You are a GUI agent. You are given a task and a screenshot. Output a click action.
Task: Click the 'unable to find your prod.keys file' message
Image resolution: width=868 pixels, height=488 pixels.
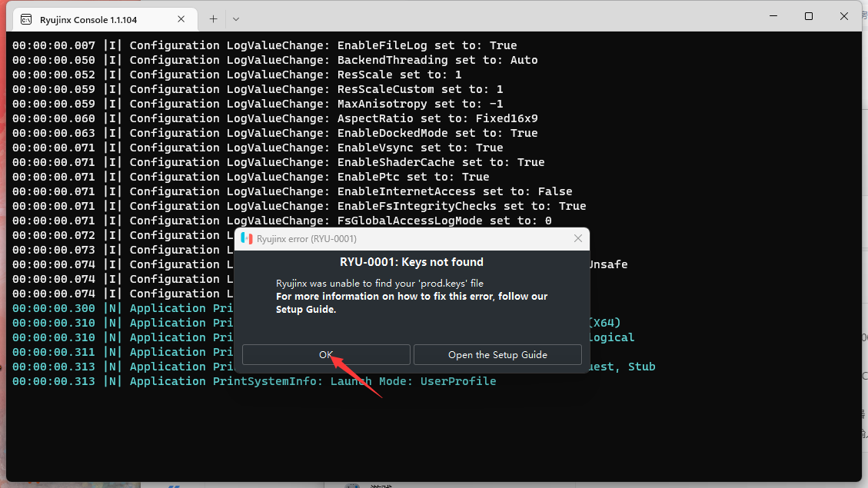click(380, 284)
